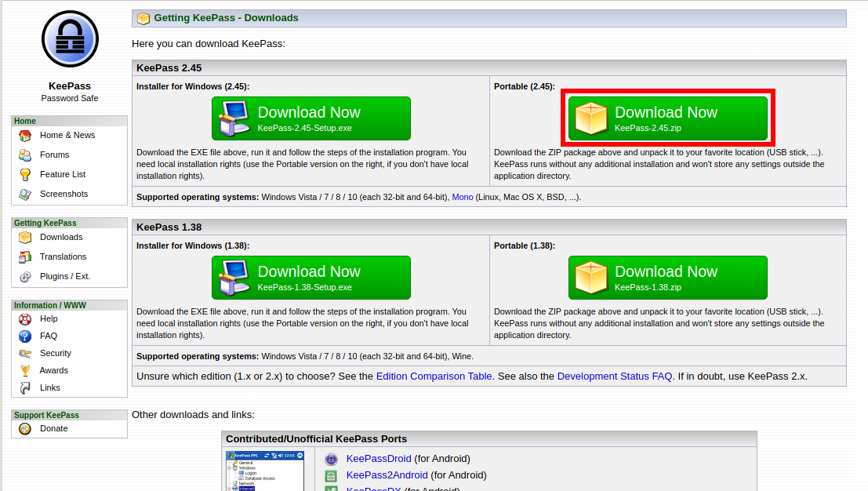Follow the Mono link
This screenshot has height=491, width=868.
coord(463,197)
